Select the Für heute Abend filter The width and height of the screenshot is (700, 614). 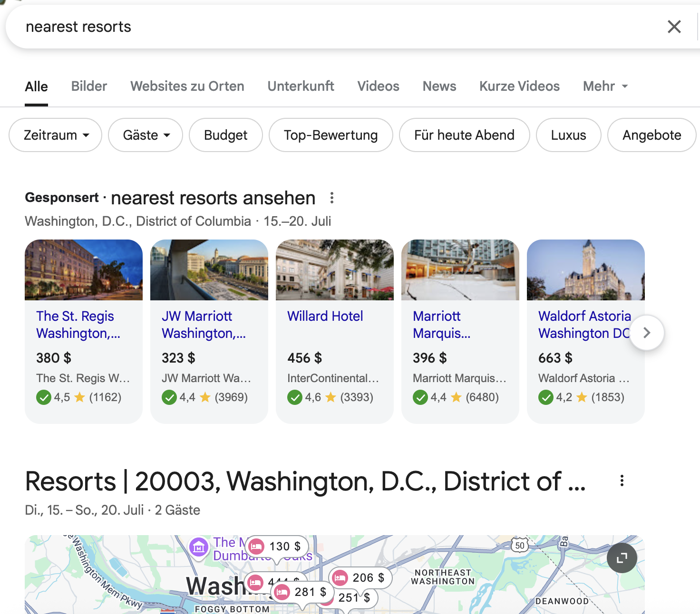click(465, 135)
